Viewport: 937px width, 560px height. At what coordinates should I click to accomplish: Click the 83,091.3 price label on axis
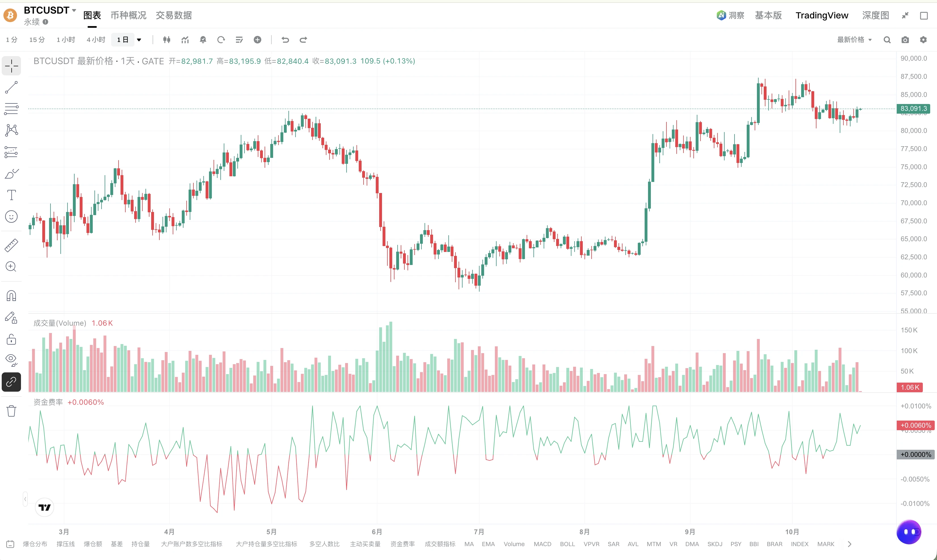click(913, 109)
